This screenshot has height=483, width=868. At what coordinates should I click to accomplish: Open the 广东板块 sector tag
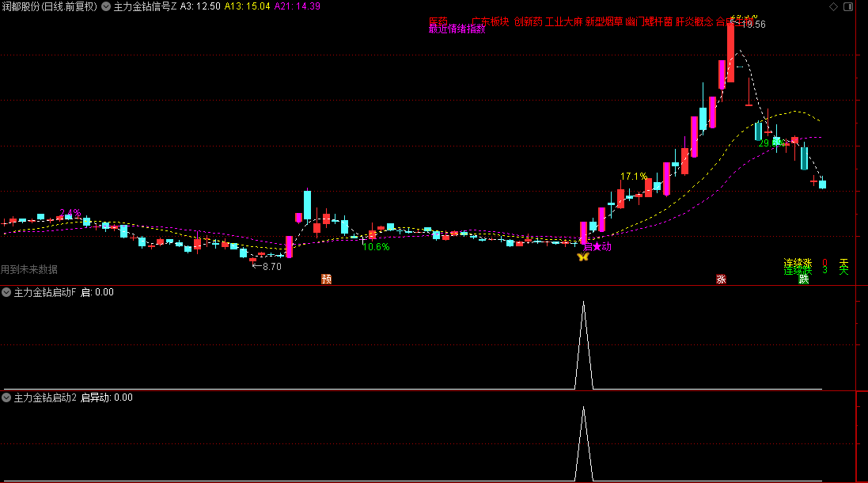coord(490,21)
